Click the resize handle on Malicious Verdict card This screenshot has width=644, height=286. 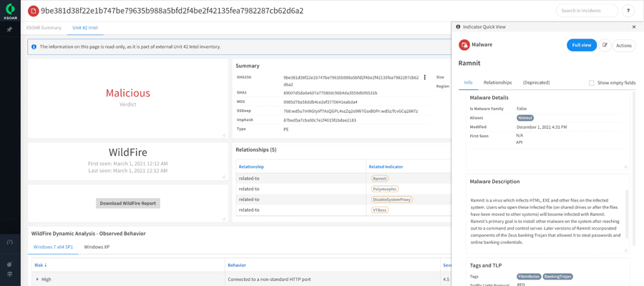pyautogui.click(x=224, y=134)
